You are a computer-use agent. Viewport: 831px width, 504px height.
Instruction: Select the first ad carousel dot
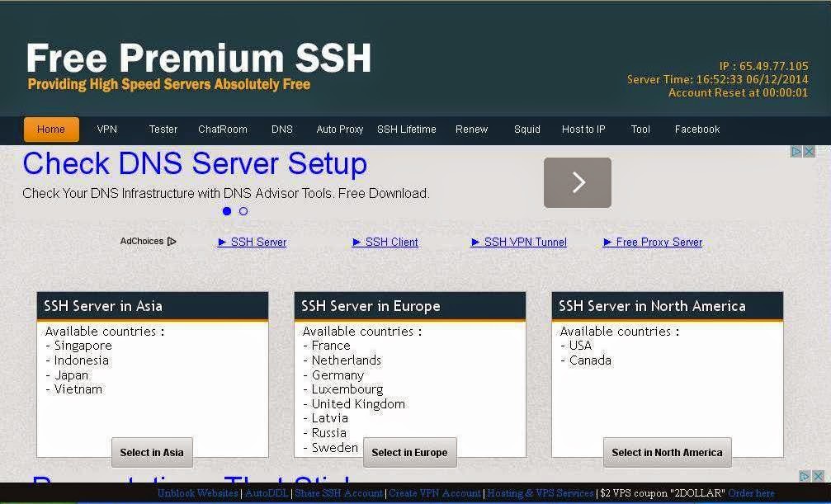click(x=227, y=211)
